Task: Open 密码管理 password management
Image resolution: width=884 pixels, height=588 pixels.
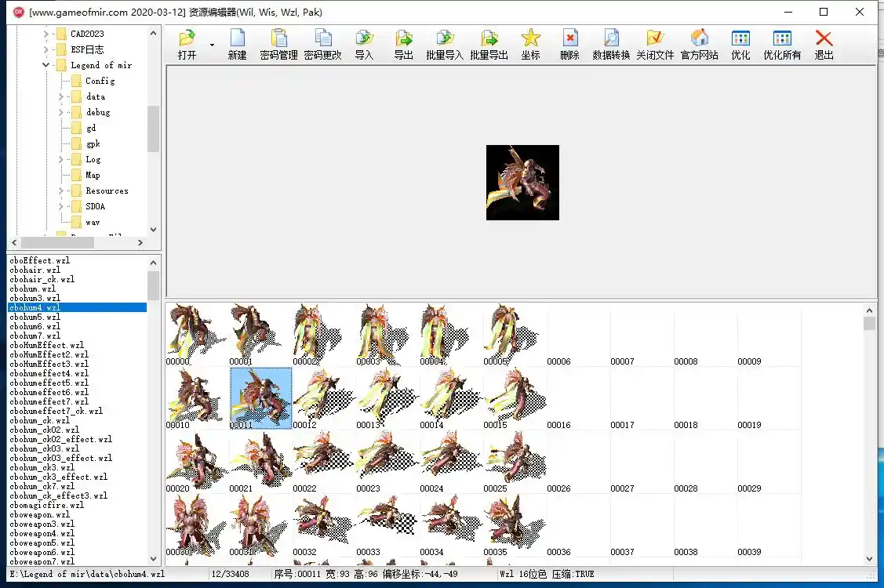Action: tap(278, 44)
